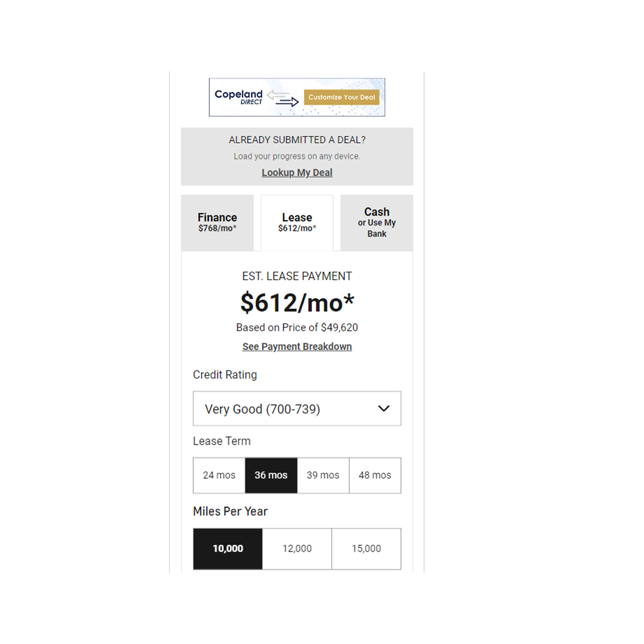Viewport: 644px width, 644px height.
Task: Select 10,000 miles per year
Action: [228, 548]
